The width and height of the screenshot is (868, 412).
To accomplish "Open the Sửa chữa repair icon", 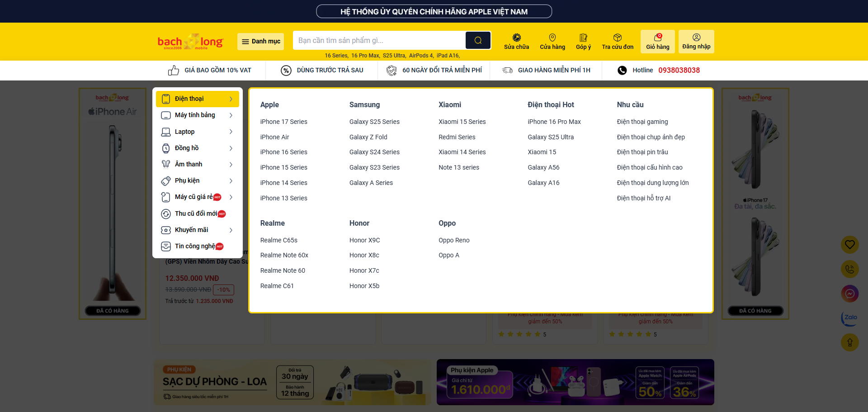I will tap(516, 41).
